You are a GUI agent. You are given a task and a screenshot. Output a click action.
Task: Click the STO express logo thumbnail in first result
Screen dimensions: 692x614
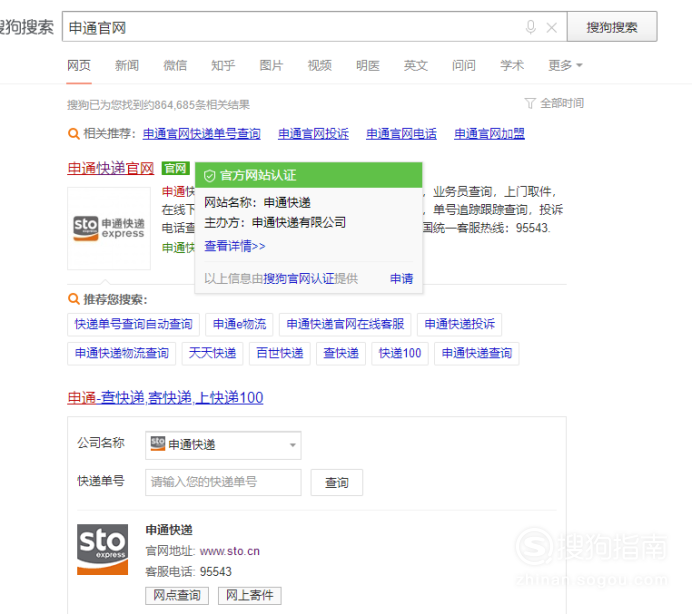pyautogui.click(x=109, y=228)
